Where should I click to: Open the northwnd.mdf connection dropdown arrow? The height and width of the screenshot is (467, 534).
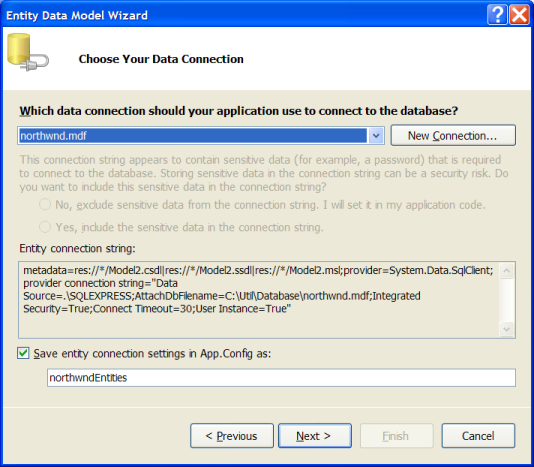(x=376, y=136)
